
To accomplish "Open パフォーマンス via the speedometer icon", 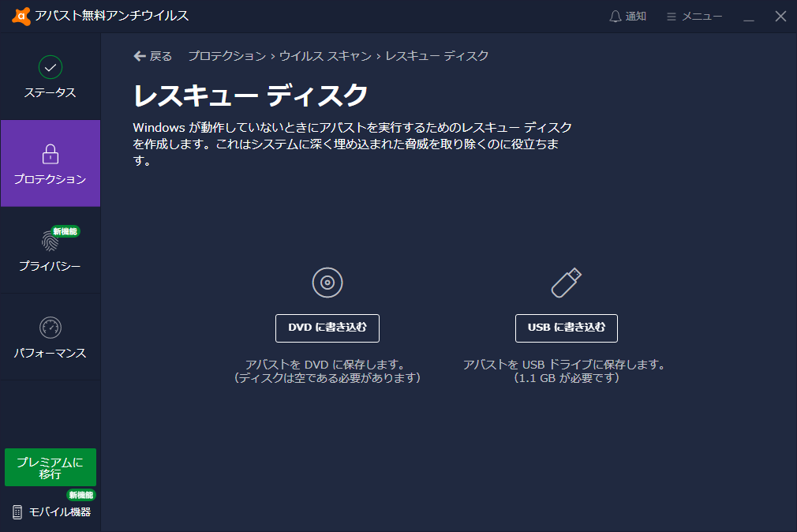I will click(51, 326).
